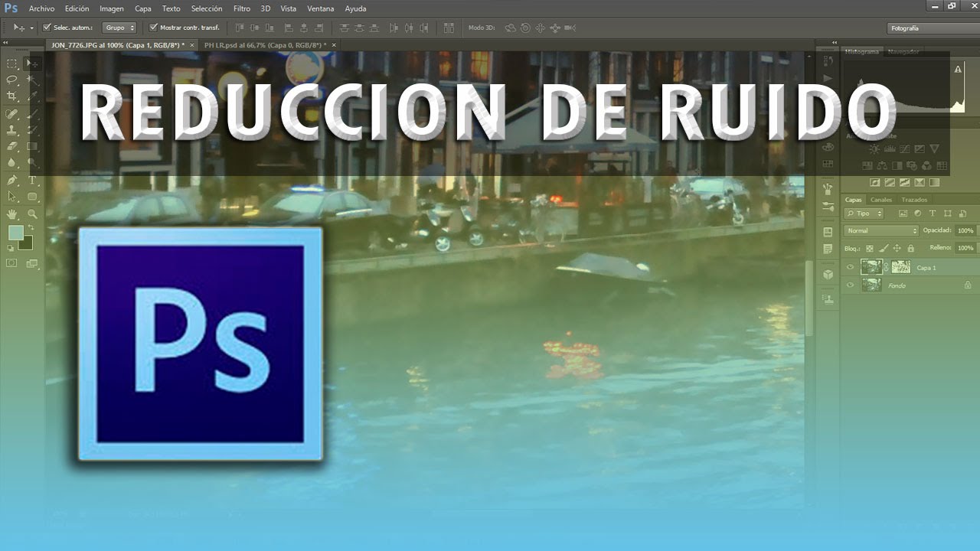Image resolution: width=980 pixels, height=551 pixels.
Task: Close the JON_7726.JPG document tab
Action: pyautogui.click(x=191, y=45)
